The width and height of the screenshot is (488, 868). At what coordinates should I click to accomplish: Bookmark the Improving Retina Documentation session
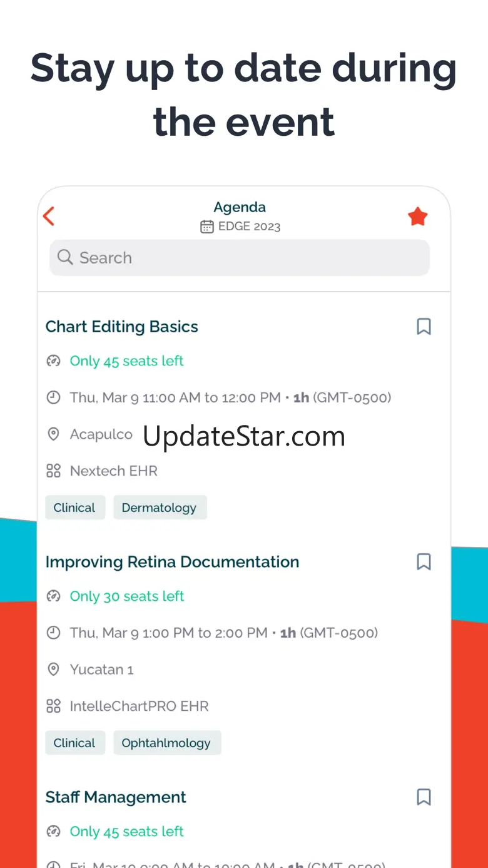[424, 561]
